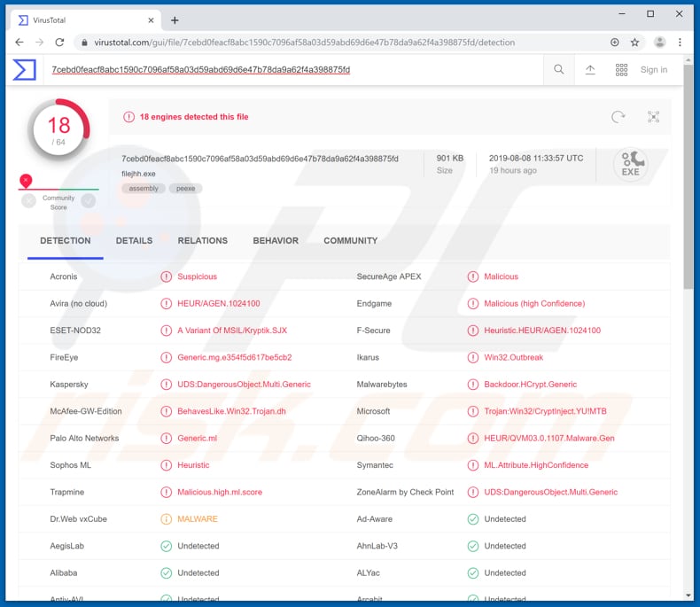700x607 pixels.
Task: Select the filejhh.exe file name
Action: [138, 174]
